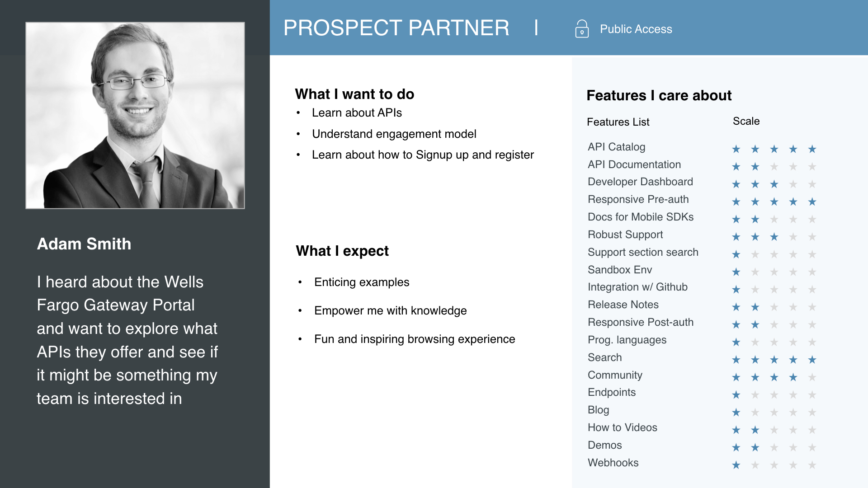This screenshot has width=868, height=488.
Task: Click the Scale column header
Action: [746, 121]
